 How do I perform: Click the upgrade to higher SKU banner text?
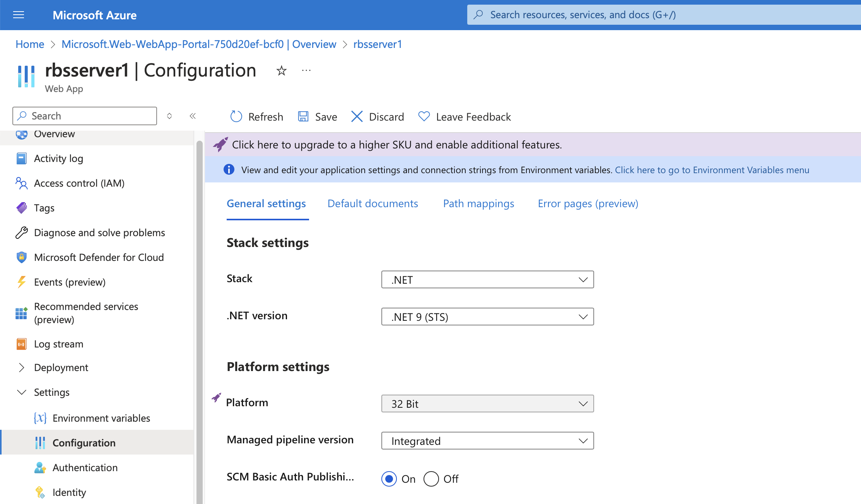pyautogui.click(x=397, y=145)
